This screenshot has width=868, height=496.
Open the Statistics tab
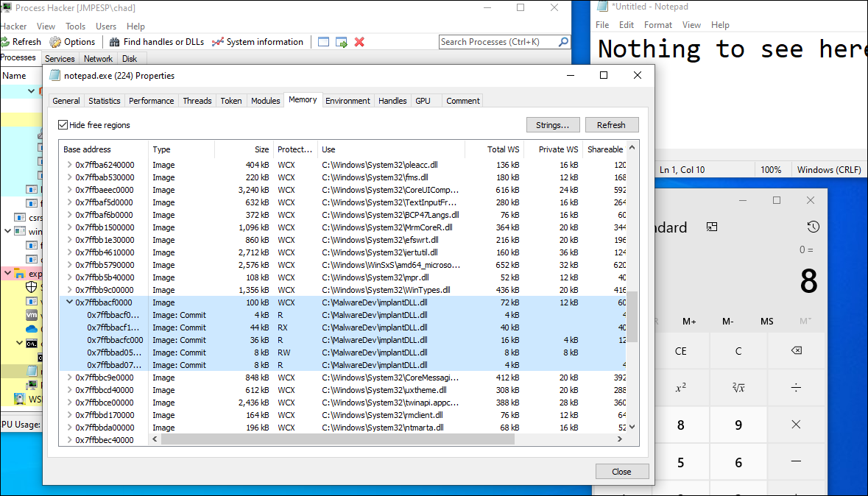(104, 101)
